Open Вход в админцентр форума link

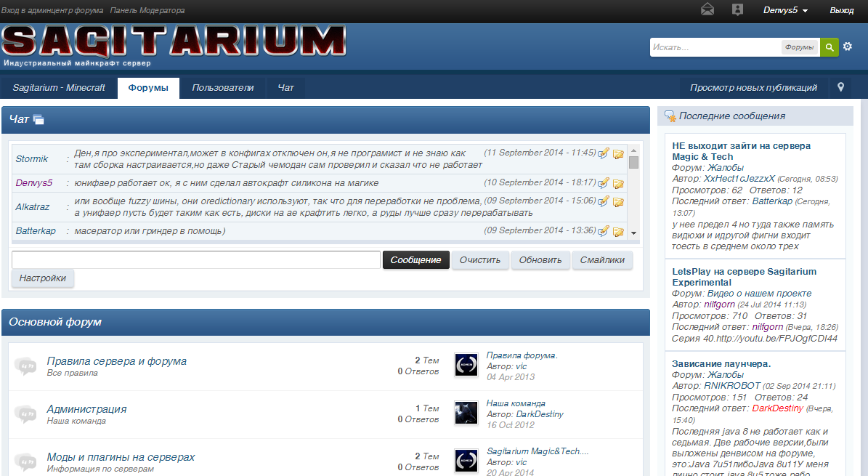pos(52,10)
